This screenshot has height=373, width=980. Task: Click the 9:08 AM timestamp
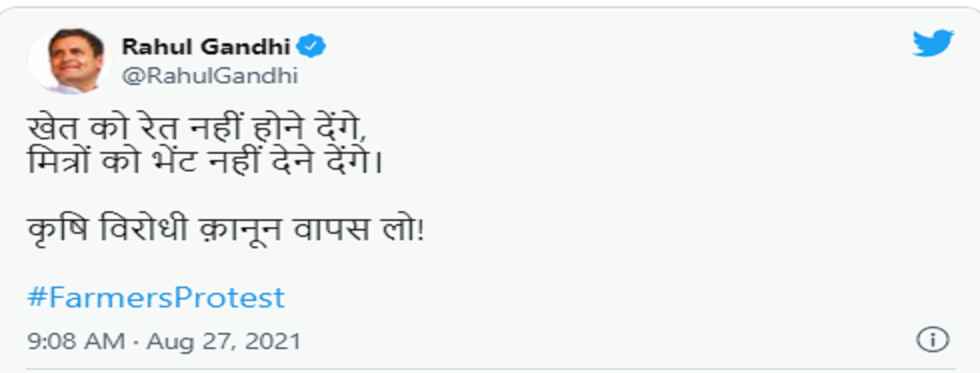(x=76, y=341)
